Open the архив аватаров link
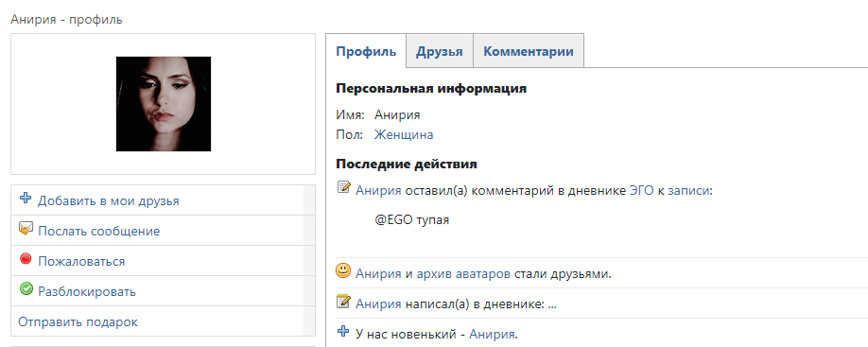This screenshot has height=347, width=868. pos(463,274)
